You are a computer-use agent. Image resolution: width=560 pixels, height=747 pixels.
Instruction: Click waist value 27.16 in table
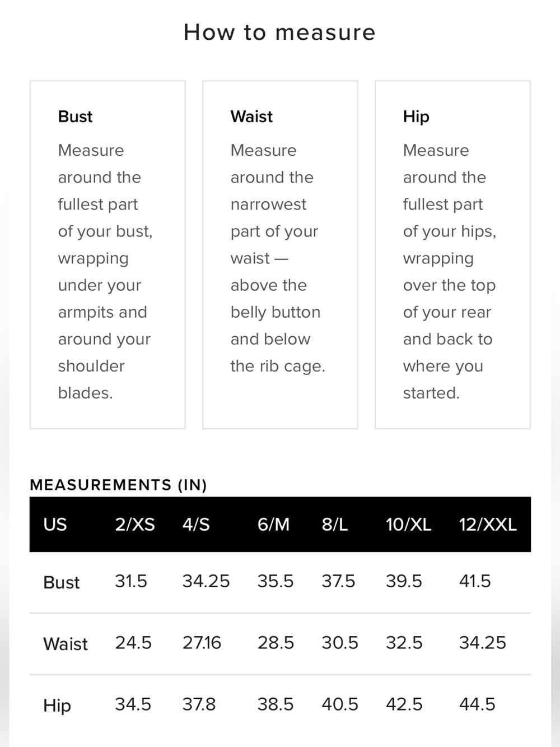click(202, 643)
